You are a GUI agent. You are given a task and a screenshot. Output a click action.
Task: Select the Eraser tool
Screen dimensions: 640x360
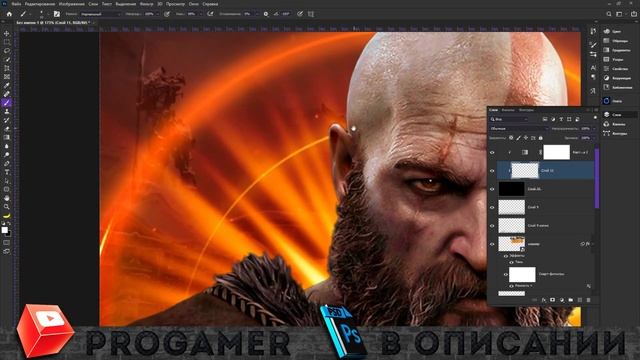7,129
